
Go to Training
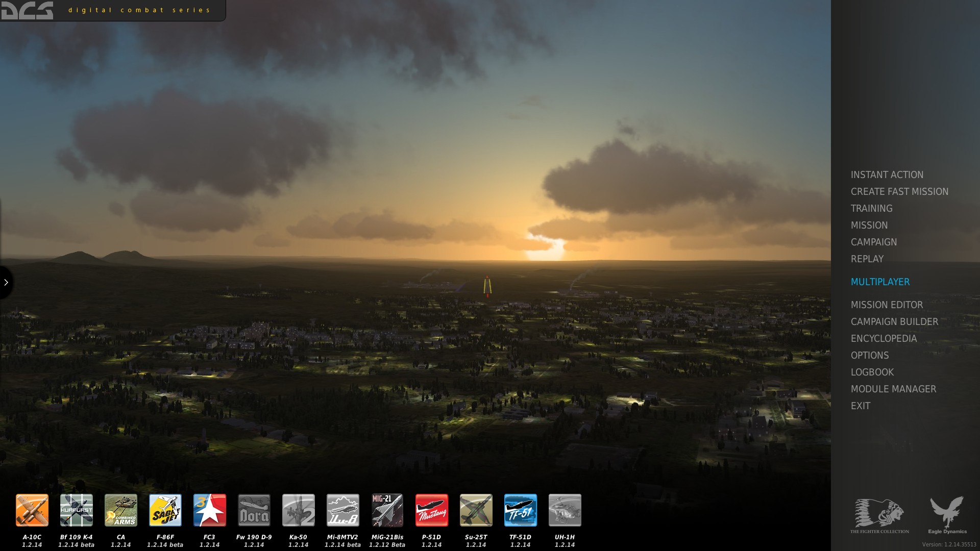pos(871,209)
